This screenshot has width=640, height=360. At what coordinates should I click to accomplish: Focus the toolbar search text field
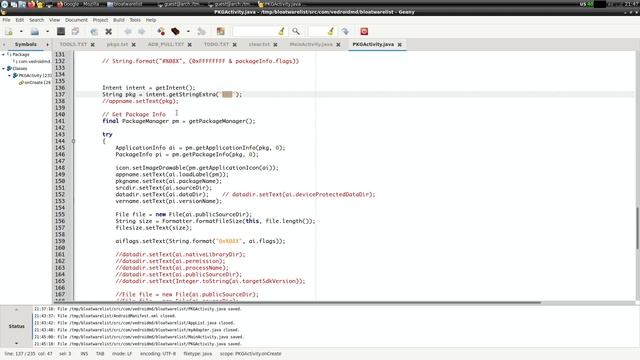255,31
